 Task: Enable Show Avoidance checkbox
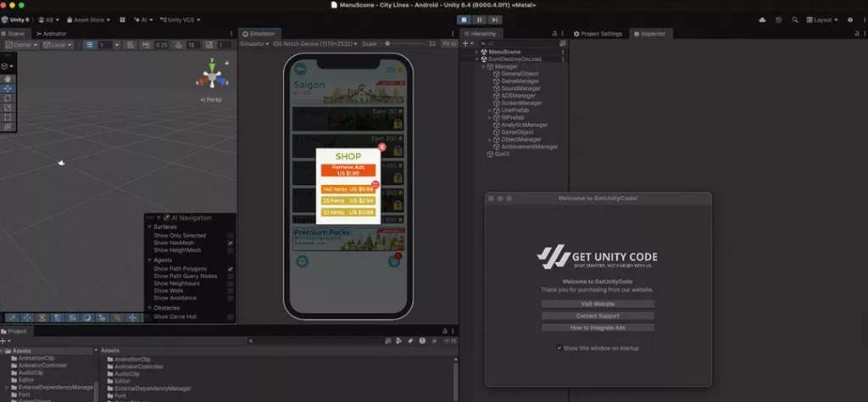click(231, 298)
